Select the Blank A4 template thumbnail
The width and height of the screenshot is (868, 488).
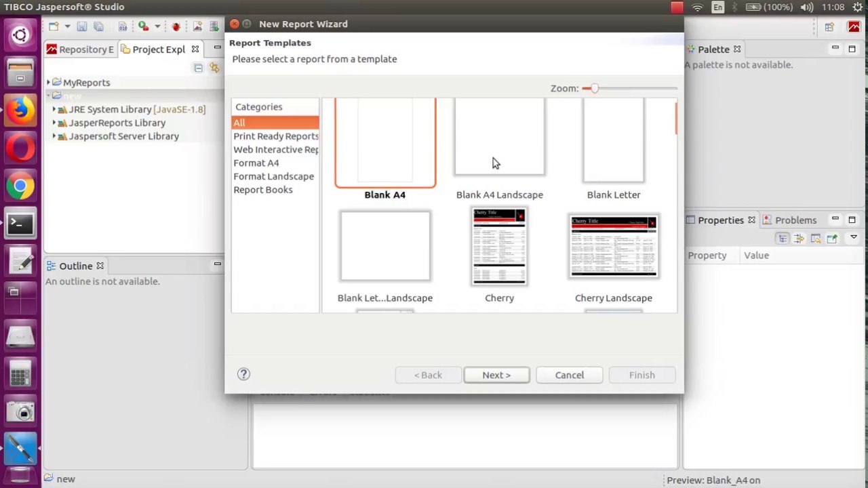pos(385,142)
